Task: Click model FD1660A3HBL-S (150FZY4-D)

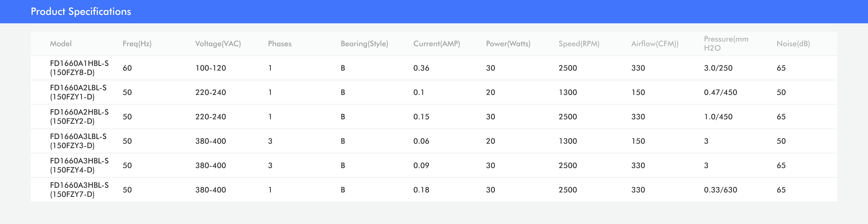Action: pos(79,165)
